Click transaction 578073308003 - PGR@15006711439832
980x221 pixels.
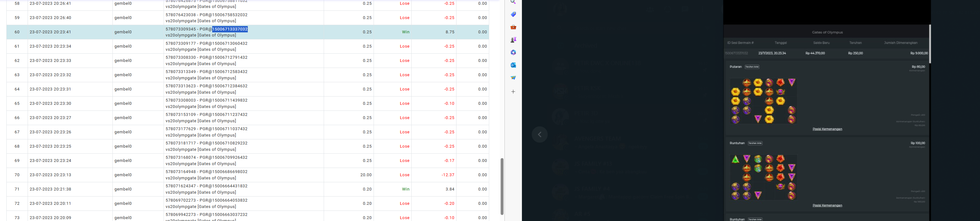(x=206, y=100)
